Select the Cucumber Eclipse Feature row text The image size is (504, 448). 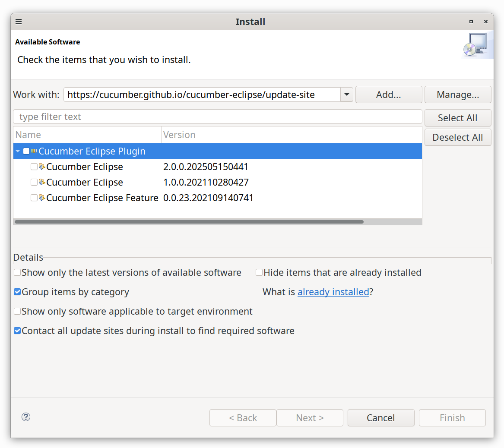[102, 198]
